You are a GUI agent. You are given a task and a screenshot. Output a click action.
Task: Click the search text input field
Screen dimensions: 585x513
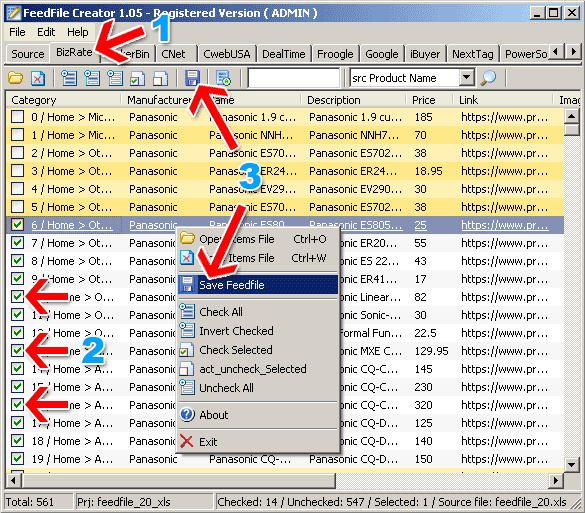point(294,78)
